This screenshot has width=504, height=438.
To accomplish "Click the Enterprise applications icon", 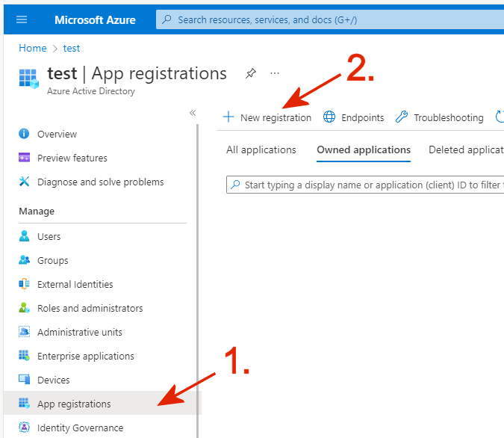I will (24, 355).
